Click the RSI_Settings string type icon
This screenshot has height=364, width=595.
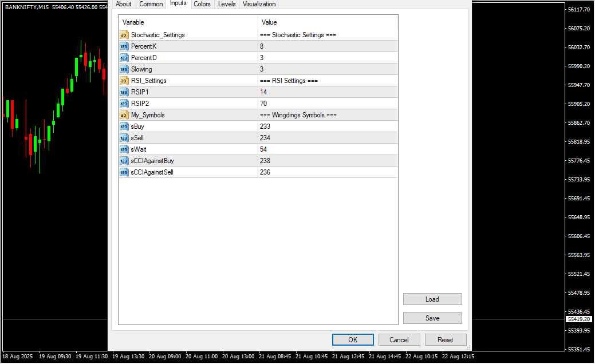coord(124,81)
